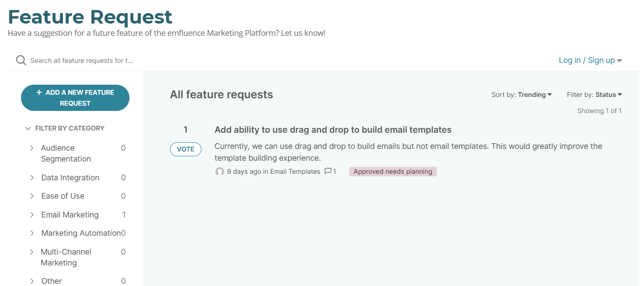Collapse the Filter by Category section
This screenshot has width=644, height=286.
[x=28, y=128]
